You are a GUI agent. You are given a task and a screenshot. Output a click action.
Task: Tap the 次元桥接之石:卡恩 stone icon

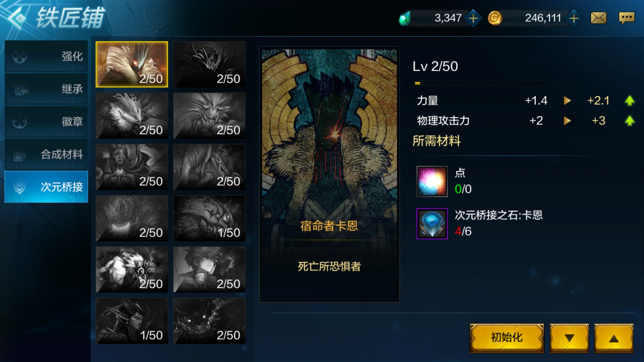tap(432, 224)
